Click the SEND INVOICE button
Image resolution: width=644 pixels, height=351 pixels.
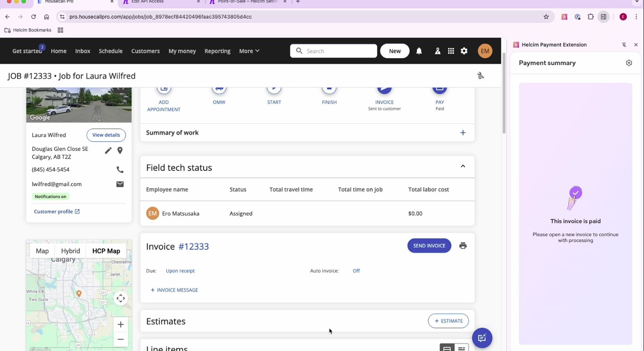point(429,246)
